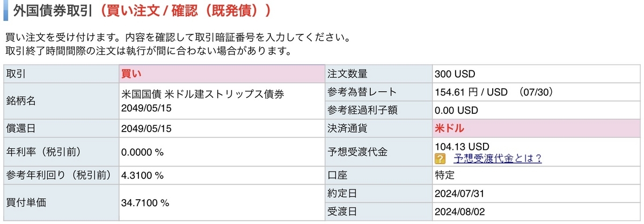The height and width of the screenshot is (224, 644).
Task: Select the redemption date 2049/05/15 value
Action: coord(147,129)
